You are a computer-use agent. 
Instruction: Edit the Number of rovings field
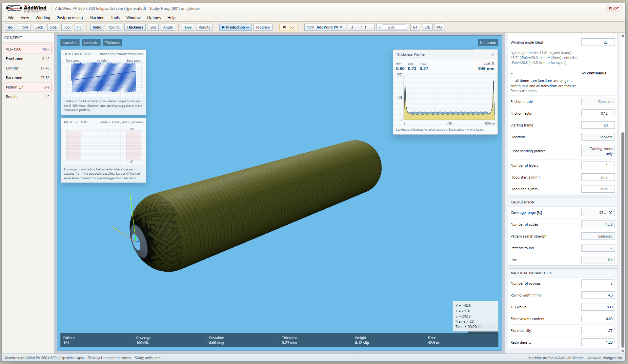(598, 283)
